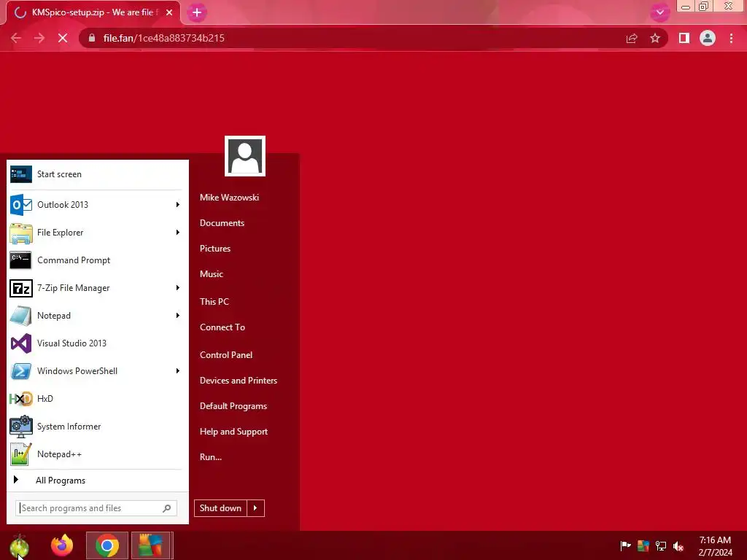Open Music folder link

point(211,274)
